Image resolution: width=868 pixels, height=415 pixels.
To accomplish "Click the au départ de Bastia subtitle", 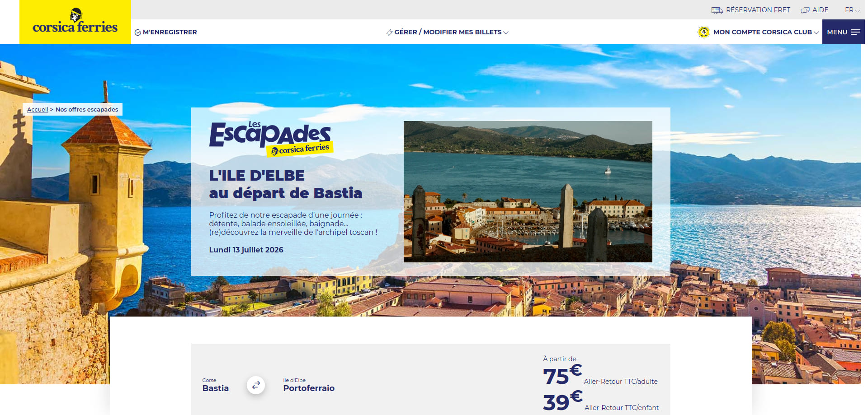I will click(286, 193).
